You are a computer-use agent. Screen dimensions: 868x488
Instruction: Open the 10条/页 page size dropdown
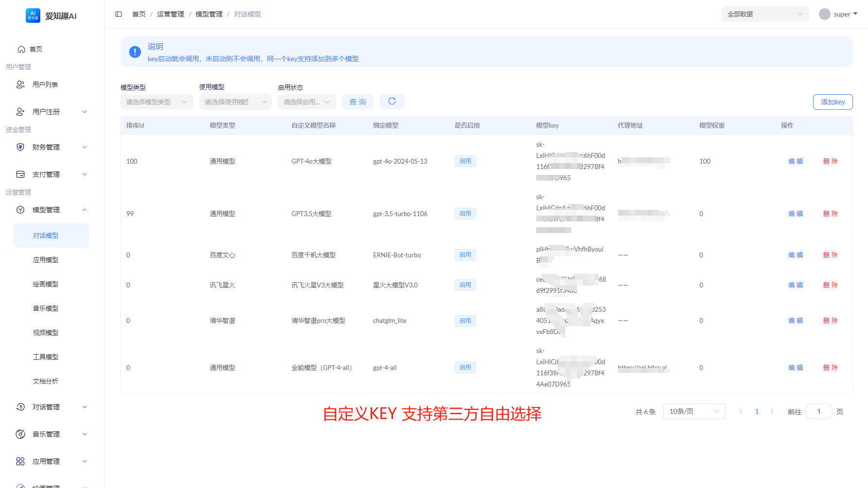click(694, 411)
